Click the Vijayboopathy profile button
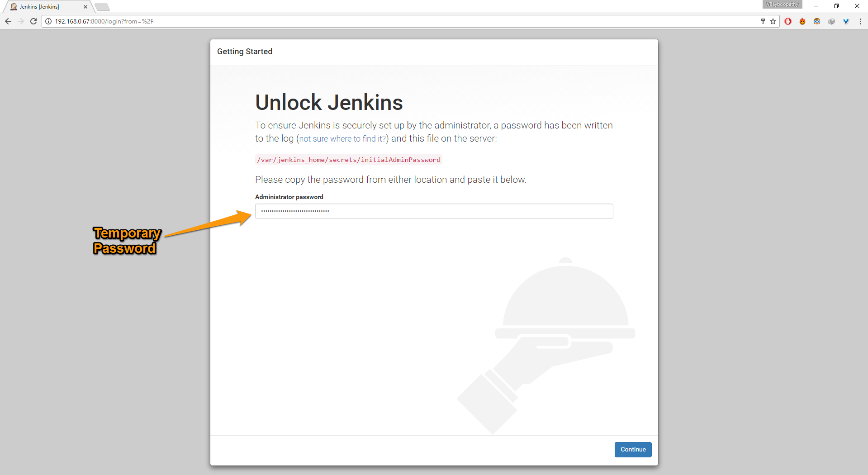The image size is (868, 475). [x=783, y=5]
